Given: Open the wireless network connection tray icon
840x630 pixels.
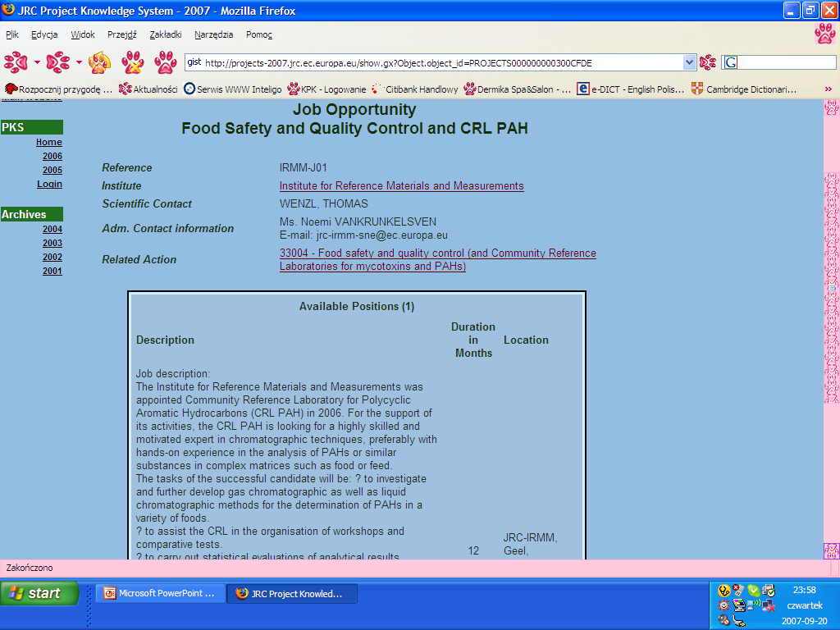Looking at the screenshot, I should tap(754, 605).
